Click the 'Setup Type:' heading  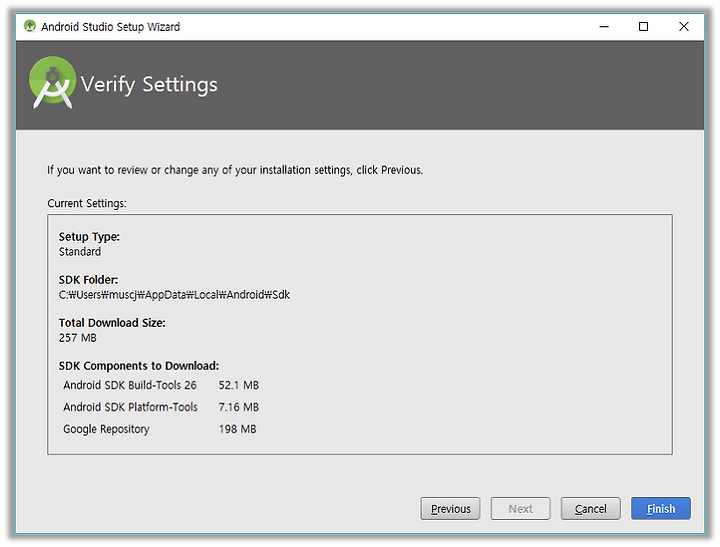[x=89, y=237]
